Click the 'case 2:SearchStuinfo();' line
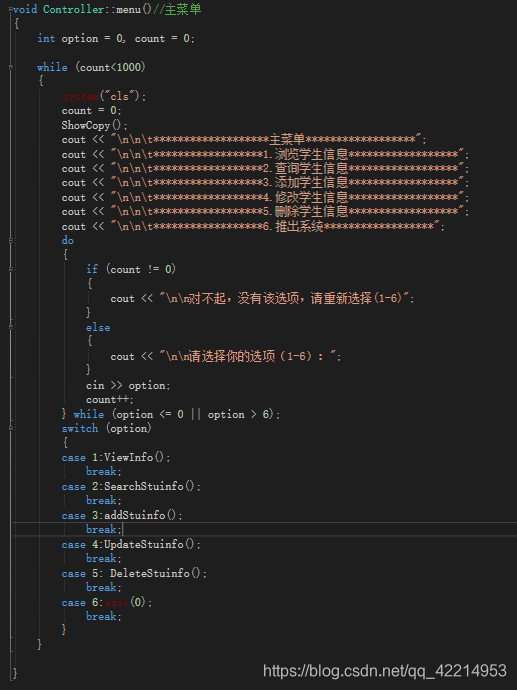 tap(131, 487)
